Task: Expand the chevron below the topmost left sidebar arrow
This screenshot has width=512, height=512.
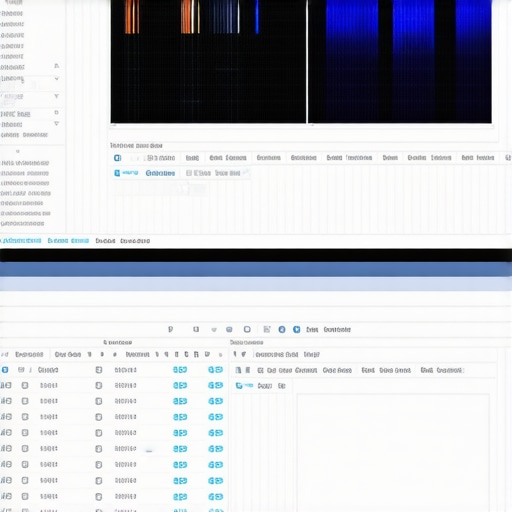Action: coord(57,79)
